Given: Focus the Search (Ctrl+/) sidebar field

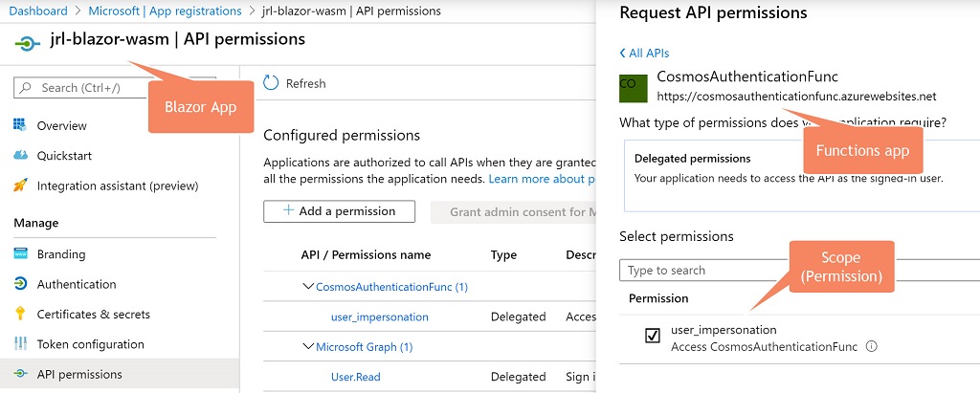Looking at the screenshot, I should pyautogui.click(x=115, y=87).
